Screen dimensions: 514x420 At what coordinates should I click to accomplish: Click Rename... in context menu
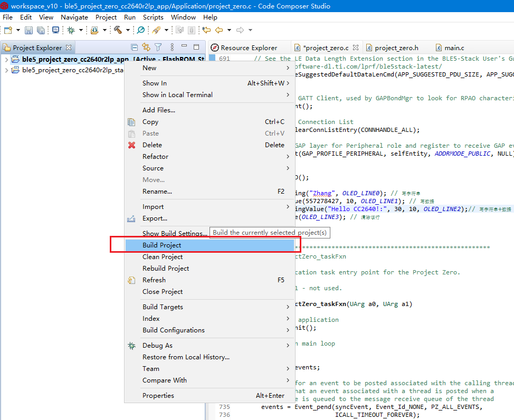point(210,192)
